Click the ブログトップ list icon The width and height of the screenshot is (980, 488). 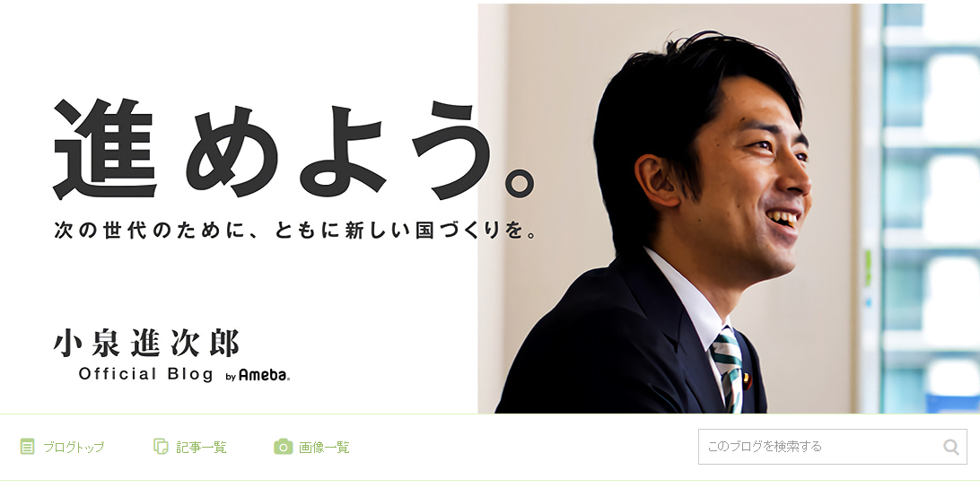point(27,446)
